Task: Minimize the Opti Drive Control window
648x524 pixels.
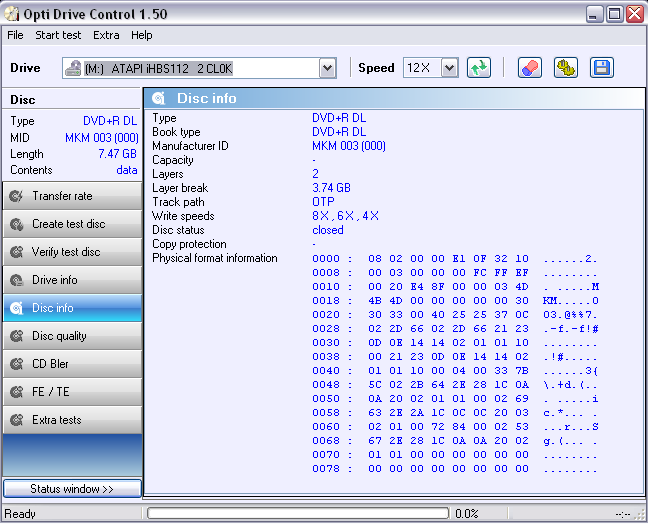Action: (595, 14)
